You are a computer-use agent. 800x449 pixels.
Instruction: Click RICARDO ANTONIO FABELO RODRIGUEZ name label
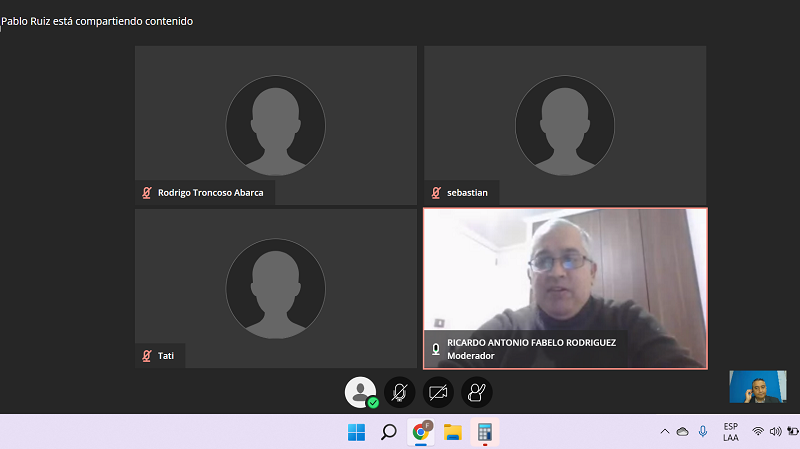point(532,342)
